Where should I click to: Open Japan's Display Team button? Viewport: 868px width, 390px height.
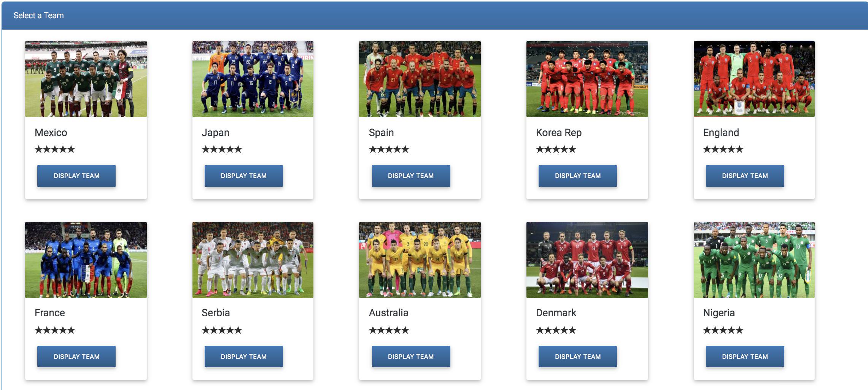pos(244,176)
